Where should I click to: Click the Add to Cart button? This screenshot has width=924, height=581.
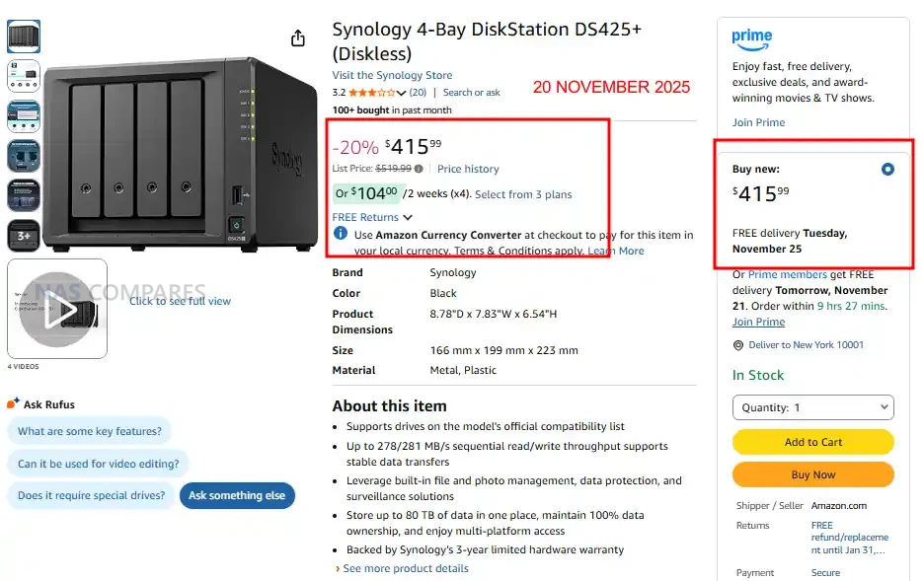click(812, 442)
